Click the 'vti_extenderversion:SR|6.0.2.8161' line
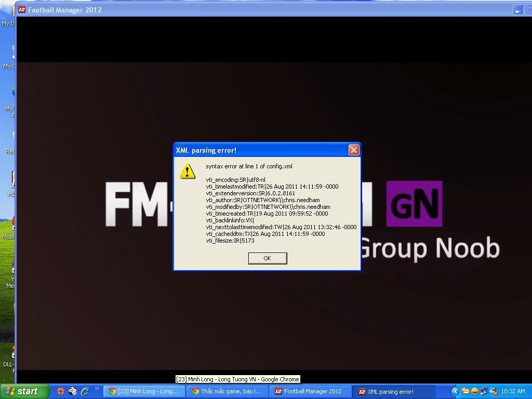The image size is (532, 399). [x=250, y=193]
